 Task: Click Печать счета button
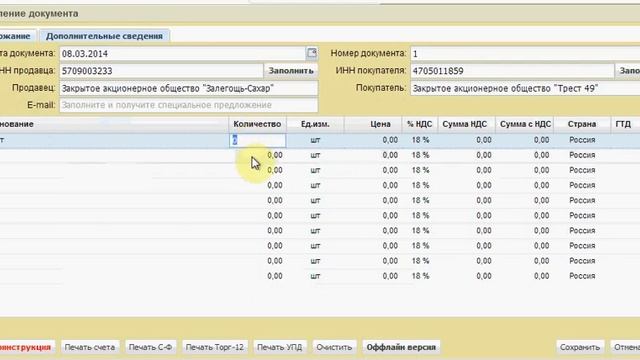[x=90, y=347]
